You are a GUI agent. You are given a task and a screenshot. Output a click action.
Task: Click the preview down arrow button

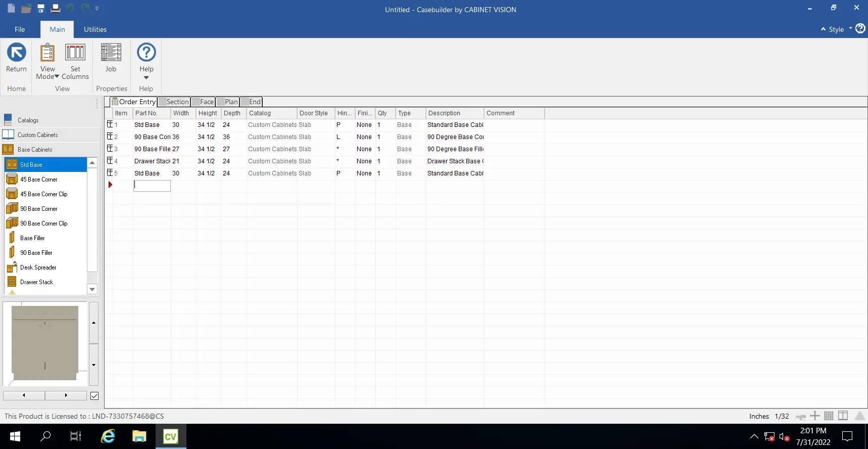93,365
